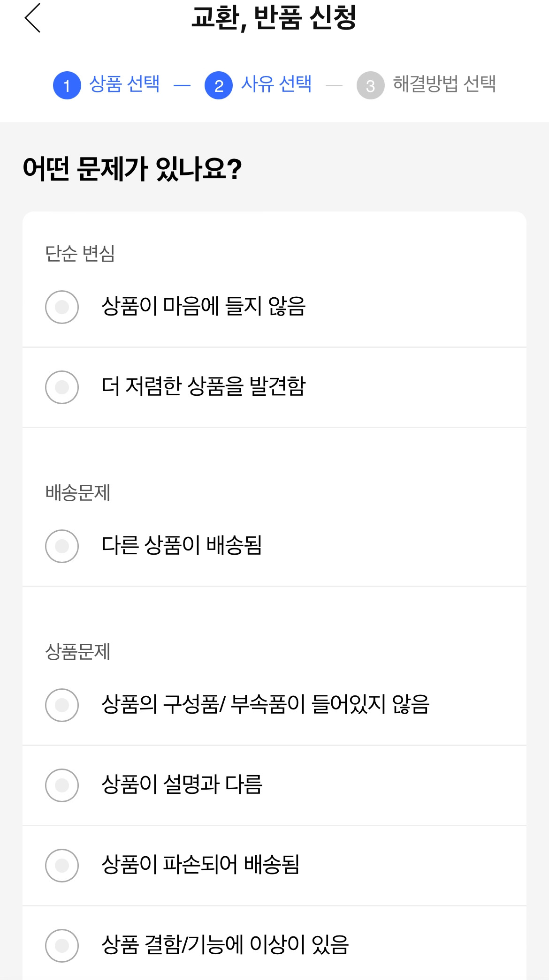Select radio for 다른 상품이 배송됨
This screenshot has width=549, height=980.
click(x=62, y=546)
